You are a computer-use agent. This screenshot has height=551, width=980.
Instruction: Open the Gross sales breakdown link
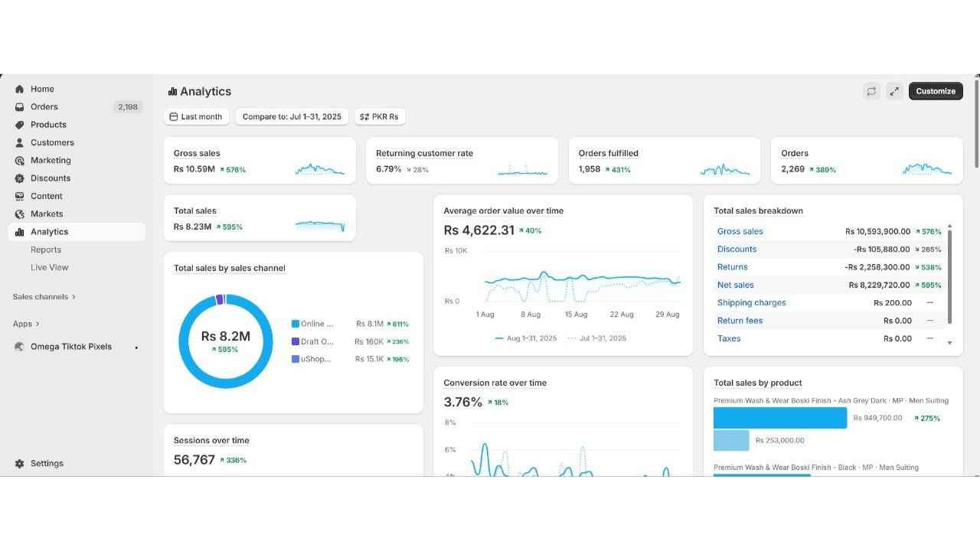coord(740,231)
